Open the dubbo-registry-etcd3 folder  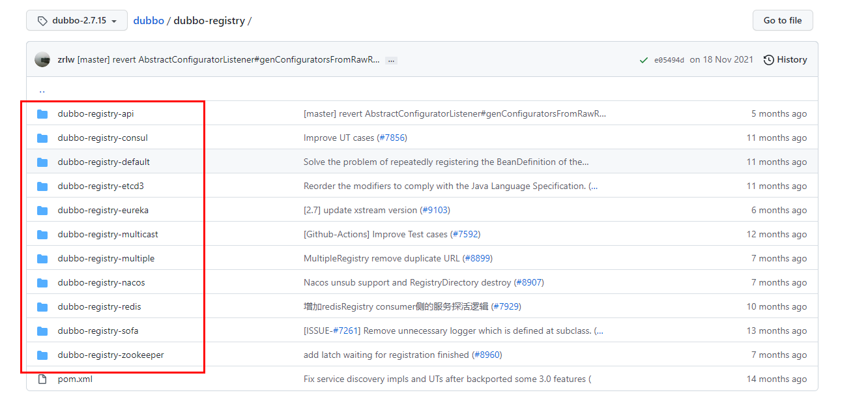coord(101,186)
